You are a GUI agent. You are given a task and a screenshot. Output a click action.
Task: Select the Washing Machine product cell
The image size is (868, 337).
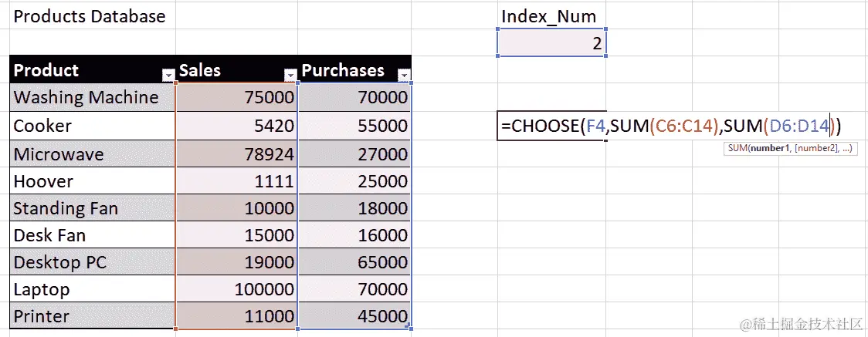(x=93, y=97)
